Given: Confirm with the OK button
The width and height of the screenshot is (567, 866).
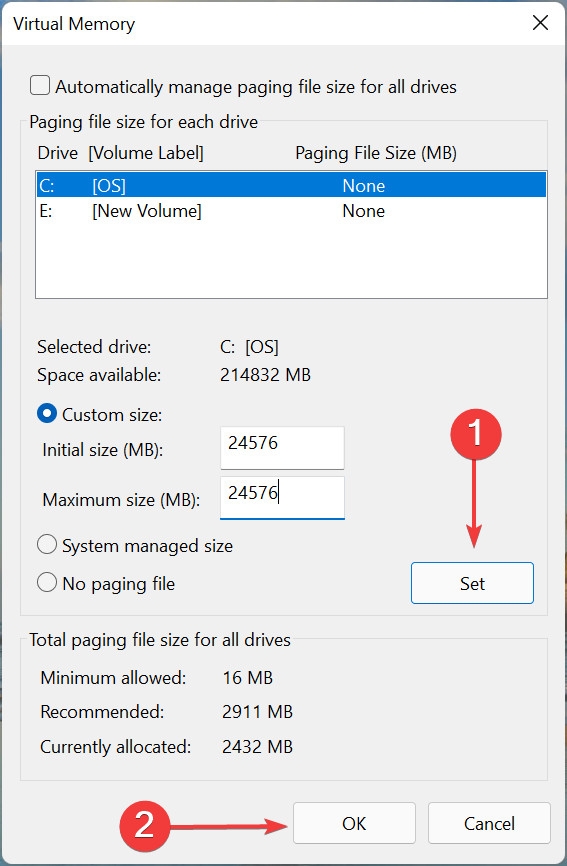Looking at the screenshot, I should 354,823.
